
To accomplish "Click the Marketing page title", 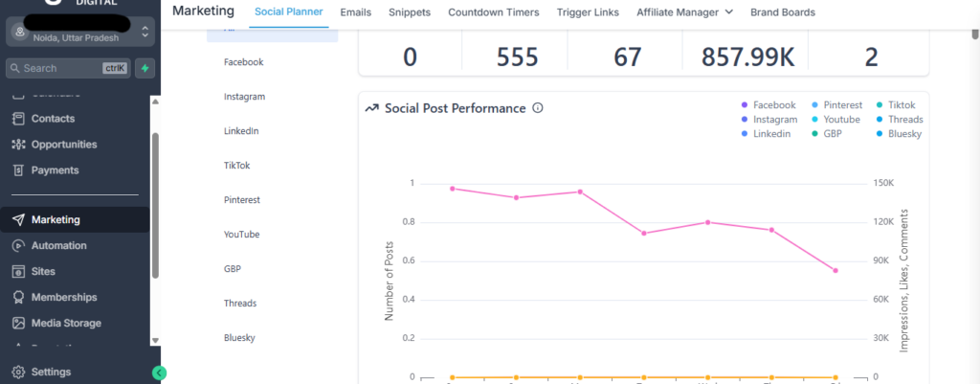I will [203, 11].
